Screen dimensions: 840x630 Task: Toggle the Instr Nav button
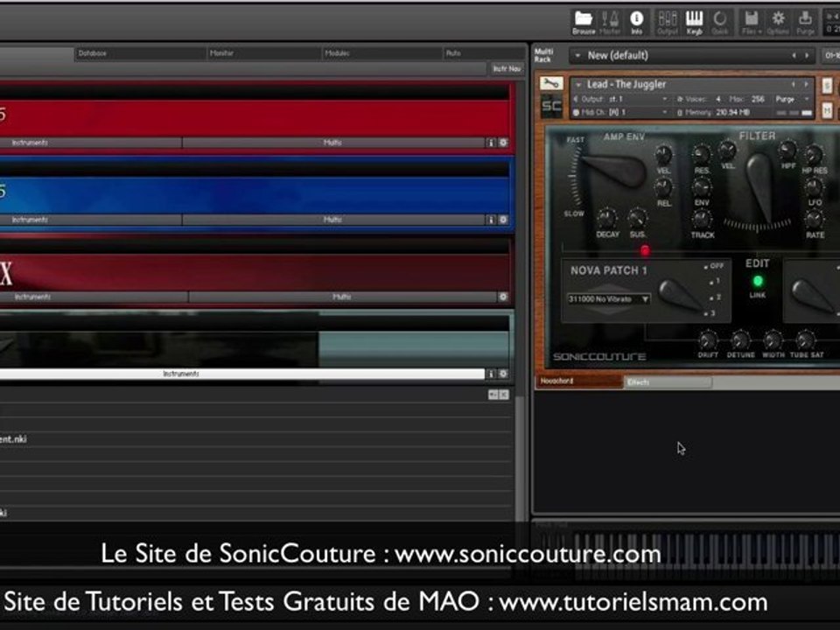click(x=507, y=68)
